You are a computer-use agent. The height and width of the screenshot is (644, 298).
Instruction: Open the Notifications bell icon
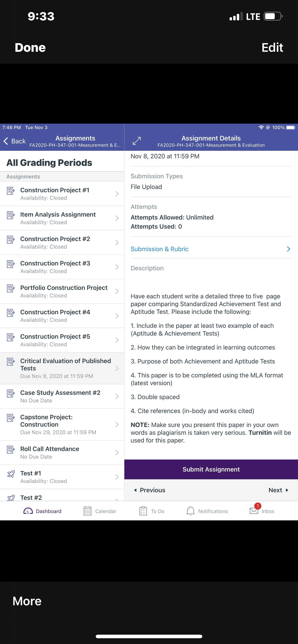pyautogui.click(x=190, y=511)
